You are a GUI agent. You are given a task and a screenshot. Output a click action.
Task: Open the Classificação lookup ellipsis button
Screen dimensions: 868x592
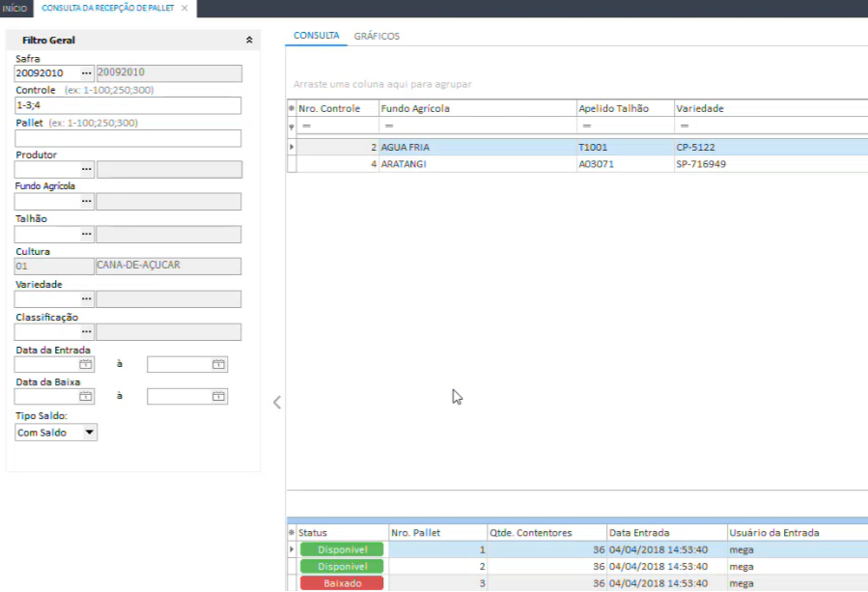pyautogui.click(x=86, y=332)
